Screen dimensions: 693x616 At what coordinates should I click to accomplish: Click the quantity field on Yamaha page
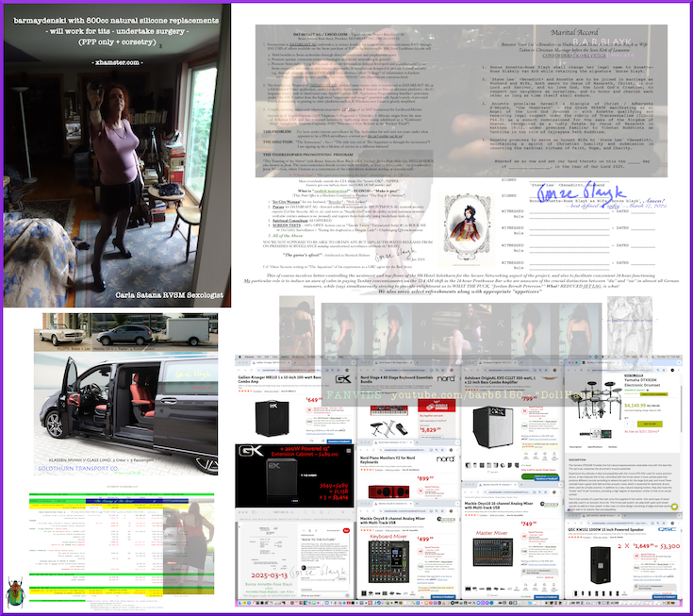click(x=629, y=424)
